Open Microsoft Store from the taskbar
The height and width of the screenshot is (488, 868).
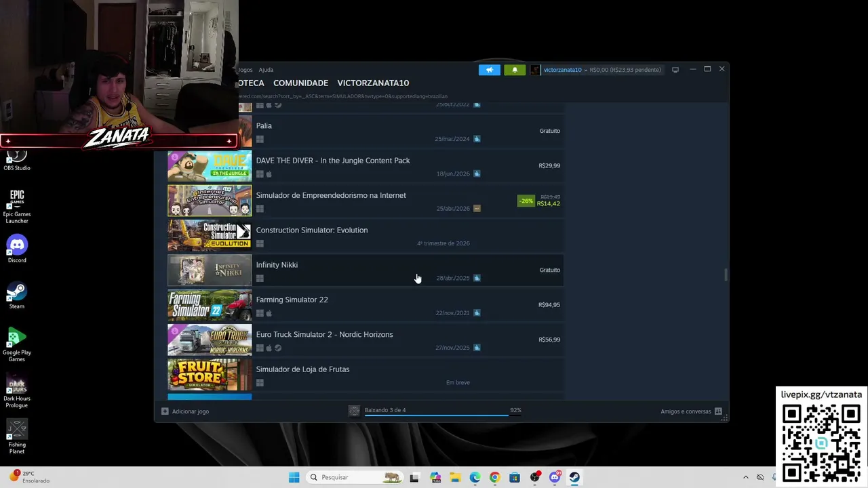pyautogui.click(x=515, y=477)
